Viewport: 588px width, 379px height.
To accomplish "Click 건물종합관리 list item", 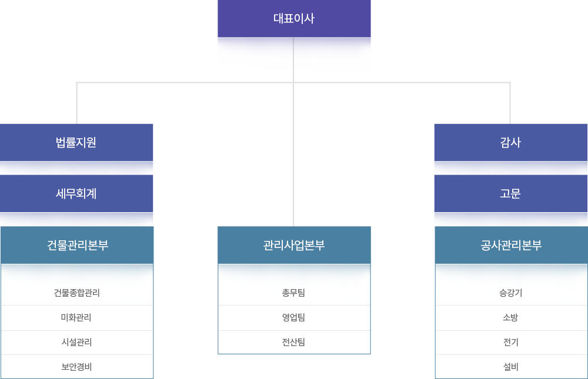I will [x=77, y=293].
